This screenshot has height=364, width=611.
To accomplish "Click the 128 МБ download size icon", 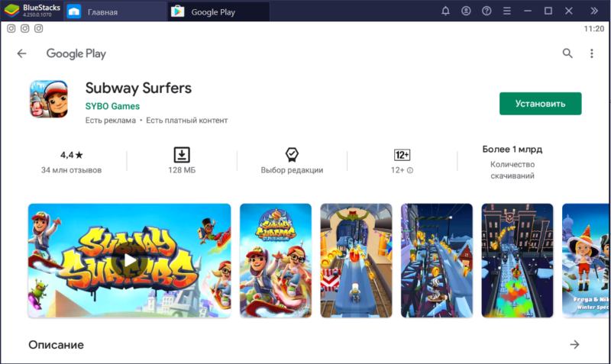I will click(x=182, y=155).
